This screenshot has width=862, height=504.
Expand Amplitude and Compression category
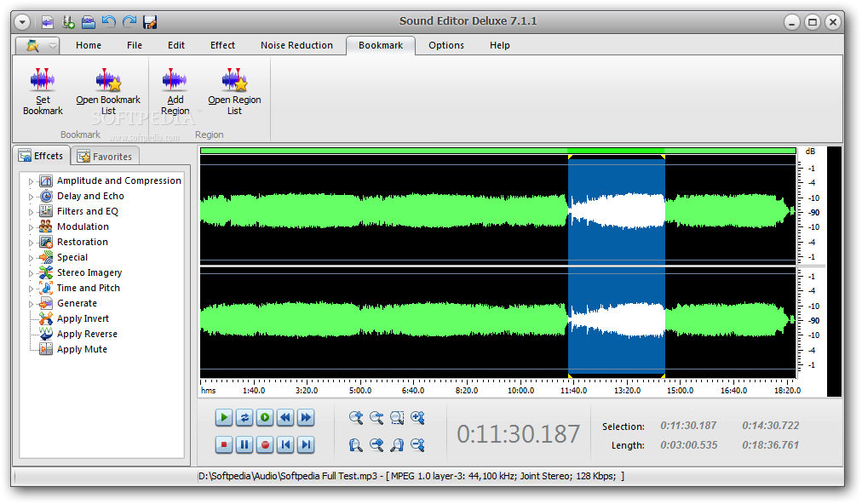[x=31, y=180]
